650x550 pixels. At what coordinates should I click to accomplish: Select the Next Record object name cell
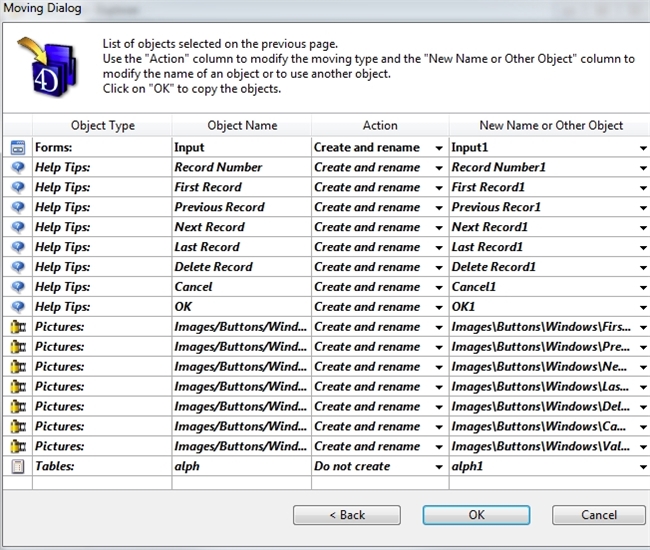click(x=240, y=227)
